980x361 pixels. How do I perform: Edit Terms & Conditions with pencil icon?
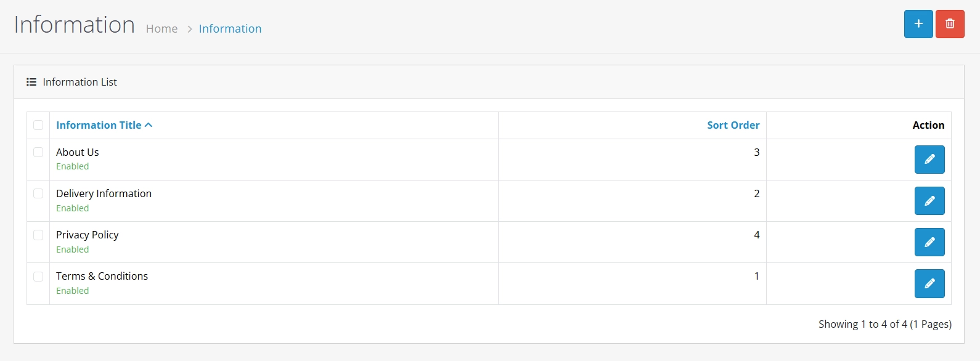click(x=929, y=283)
